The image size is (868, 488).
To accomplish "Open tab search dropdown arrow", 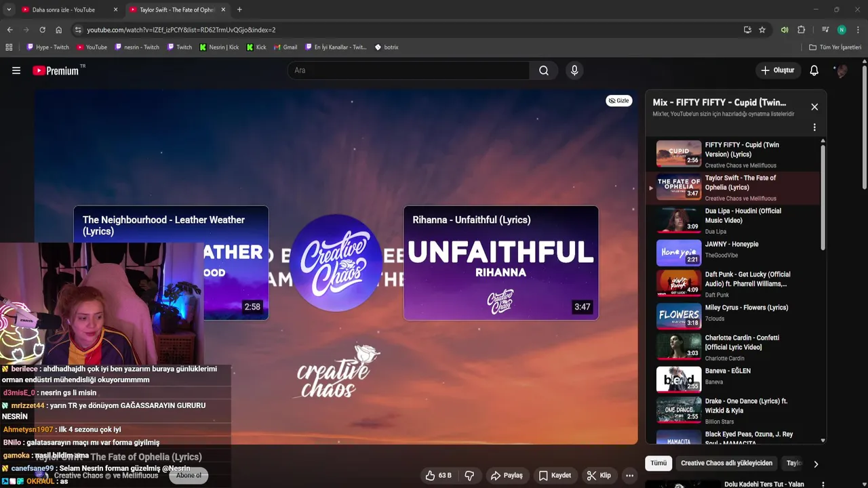I will point(8,9).
